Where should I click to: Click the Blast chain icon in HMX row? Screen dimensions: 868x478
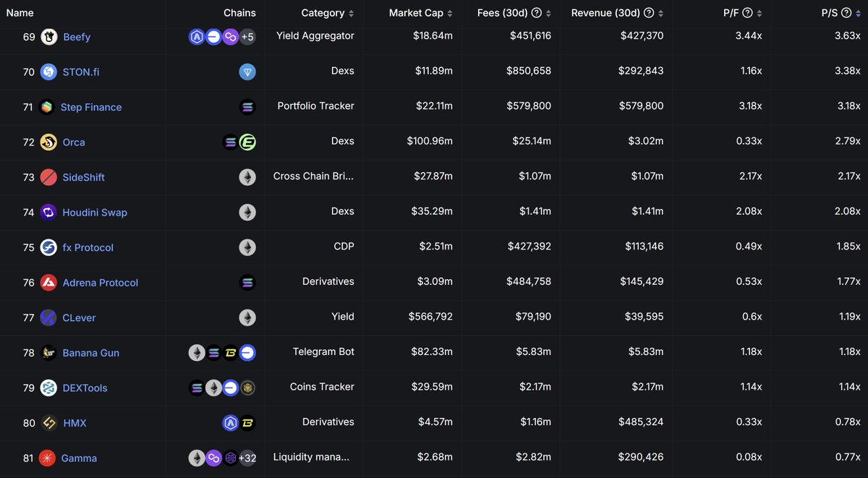(x=247, y=422)
